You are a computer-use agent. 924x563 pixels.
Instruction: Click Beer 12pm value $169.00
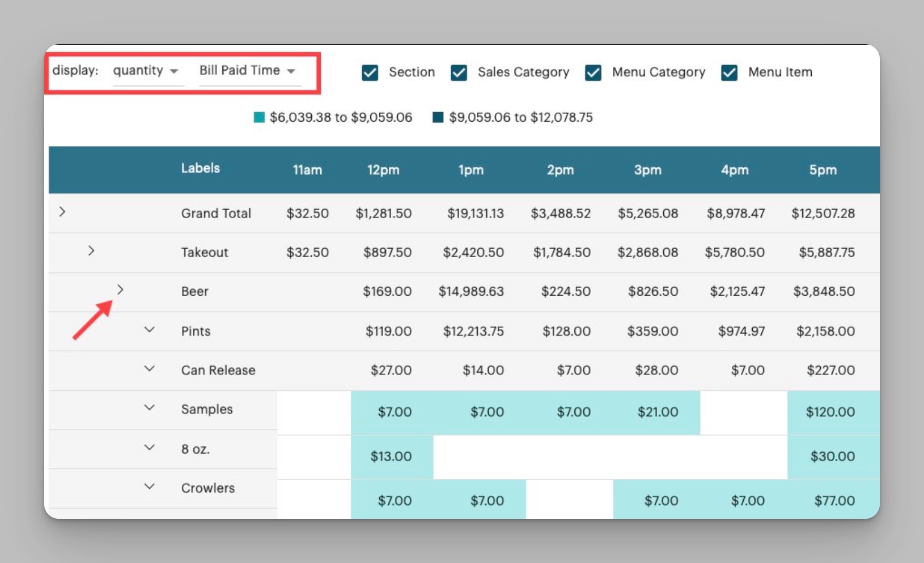387,292
